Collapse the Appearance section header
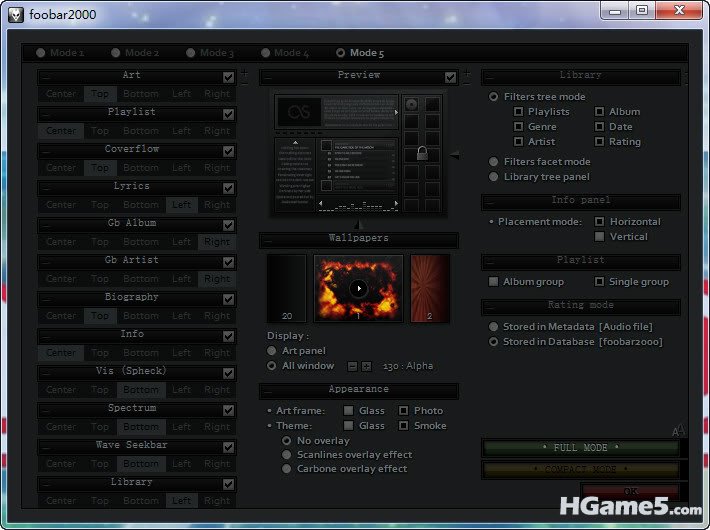Viewport: 710px width, 530px height. 267,390
